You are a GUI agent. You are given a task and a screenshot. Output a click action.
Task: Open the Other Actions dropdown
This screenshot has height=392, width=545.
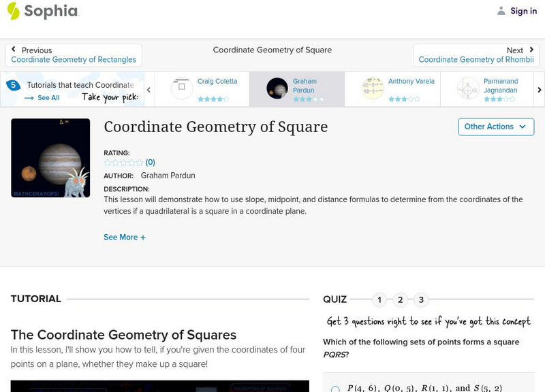495,127
